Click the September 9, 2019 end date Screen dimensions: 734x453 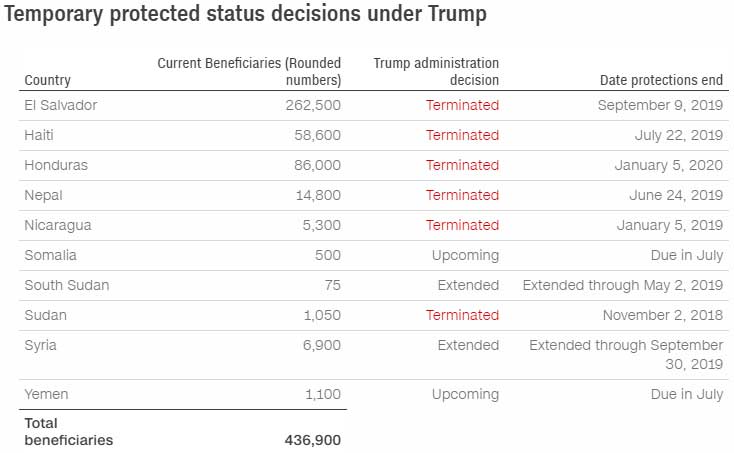[660, 105]
